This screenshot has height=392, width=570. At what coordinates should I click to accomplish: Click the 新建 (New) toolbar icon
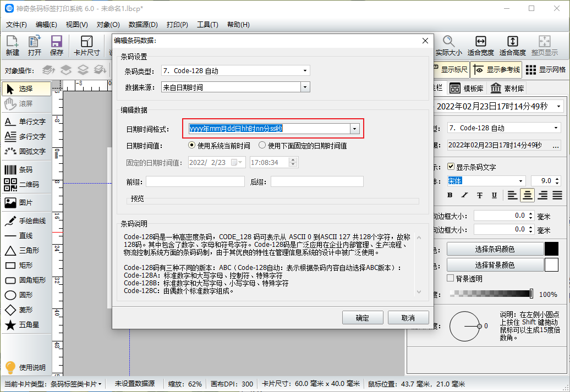coord(13,45)
